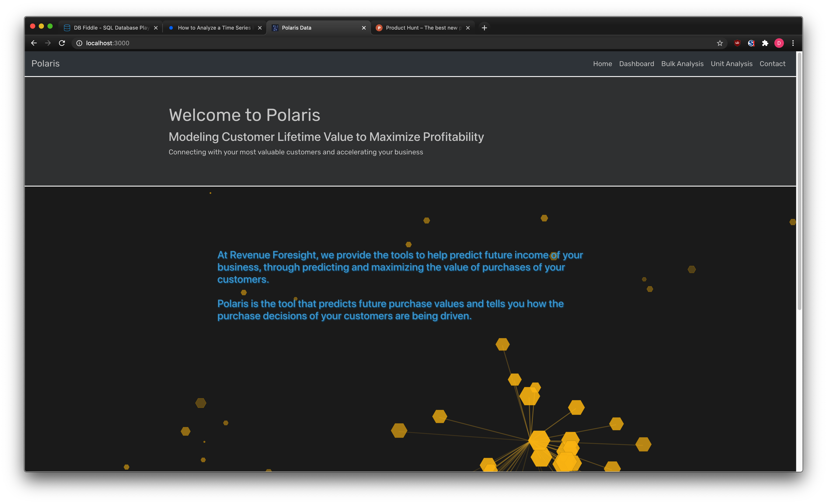Open the Contact page
827x504 pixels.
click(x=772, y=64)
